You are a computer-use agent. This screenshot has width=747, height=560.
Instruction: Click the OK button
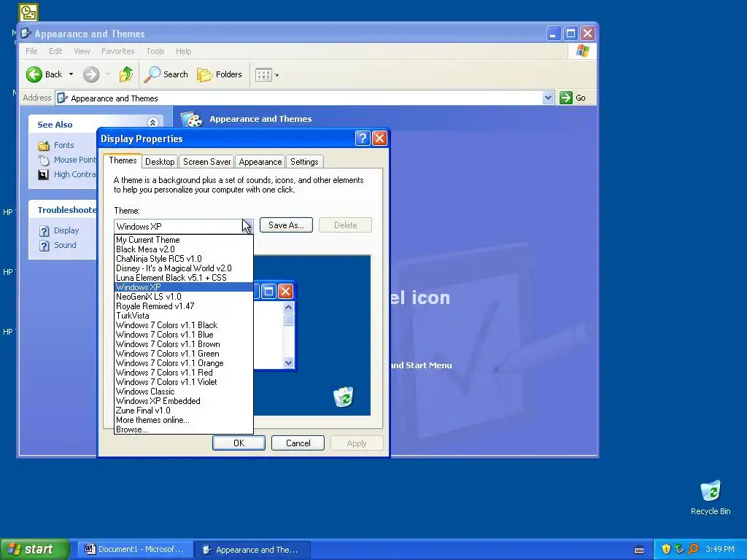coord(239,443)
